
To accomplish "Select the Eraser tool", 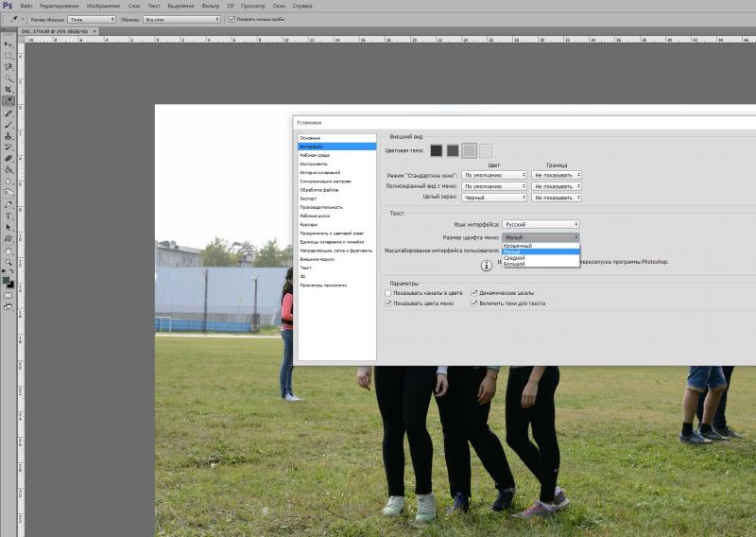I will pos(9,158).
